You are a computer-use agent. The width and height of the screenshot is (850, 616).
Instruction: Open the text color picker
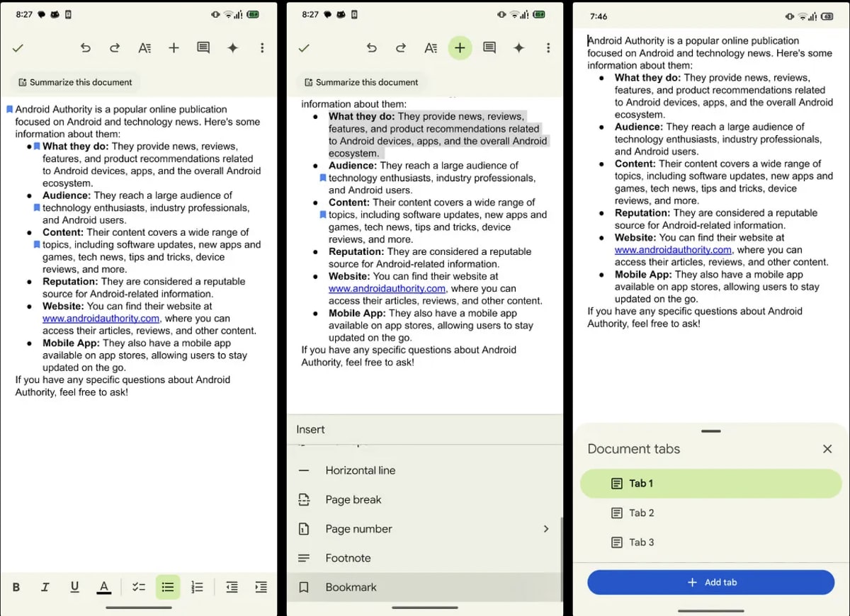point(103,587)
